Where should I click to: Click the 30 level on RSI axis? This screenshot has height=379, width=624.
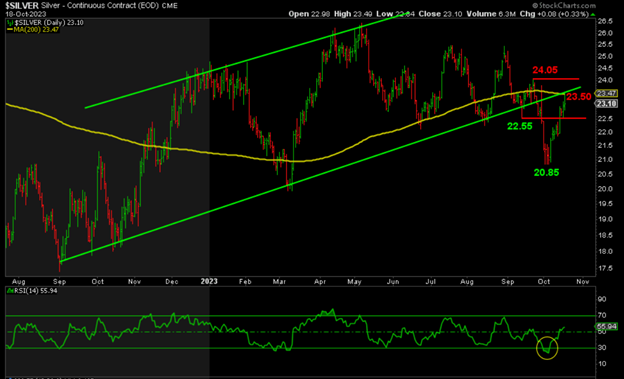tap(601, 348)
